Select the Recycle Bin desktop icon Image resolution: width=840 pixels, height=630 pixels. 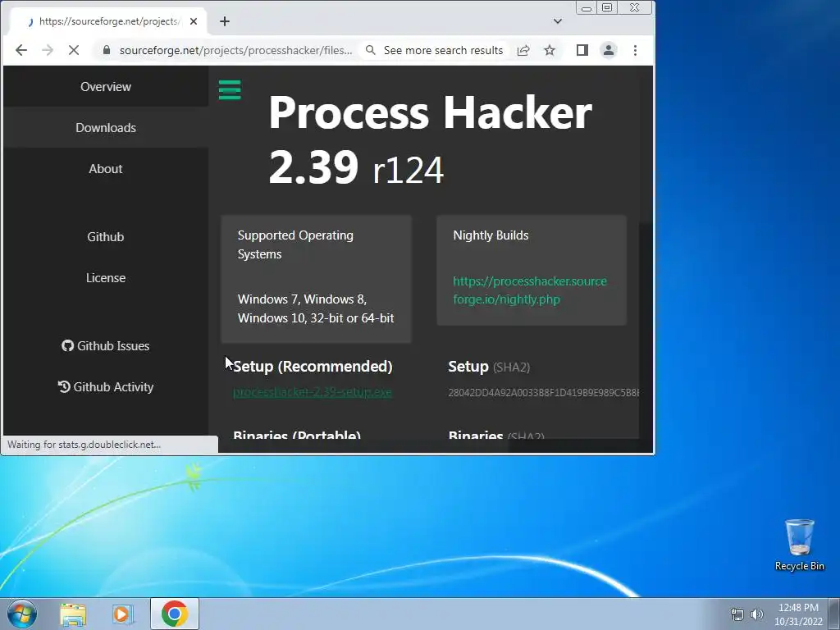click(x=799, y=546)
